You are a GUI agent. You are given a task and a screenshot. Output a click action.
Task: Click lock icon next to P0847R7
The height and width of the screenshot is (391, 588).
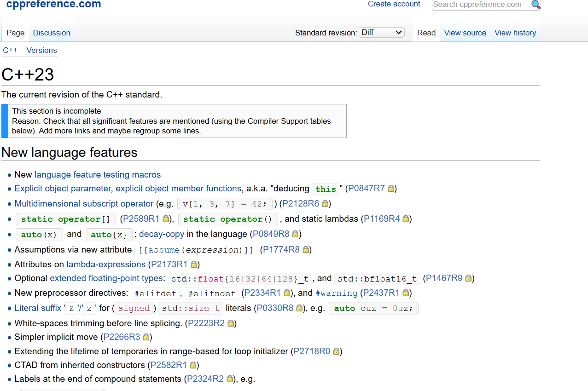click(x=391, y=189)
